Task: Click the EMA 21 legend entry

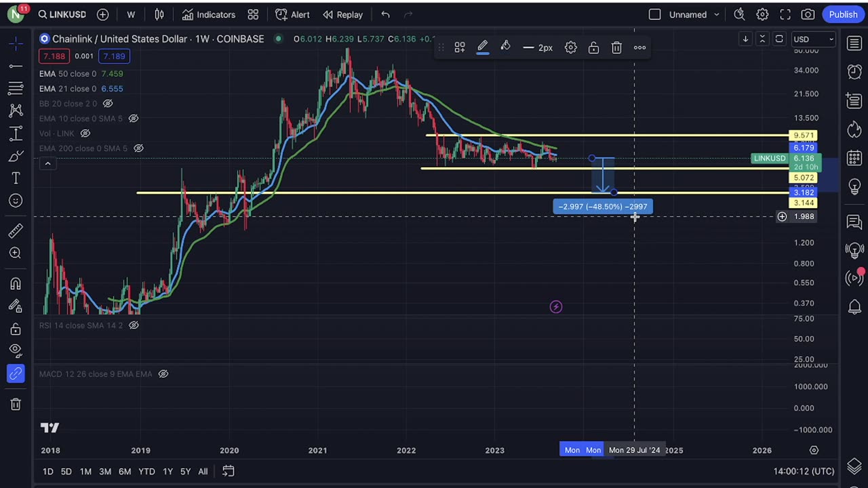Action: 81,89
